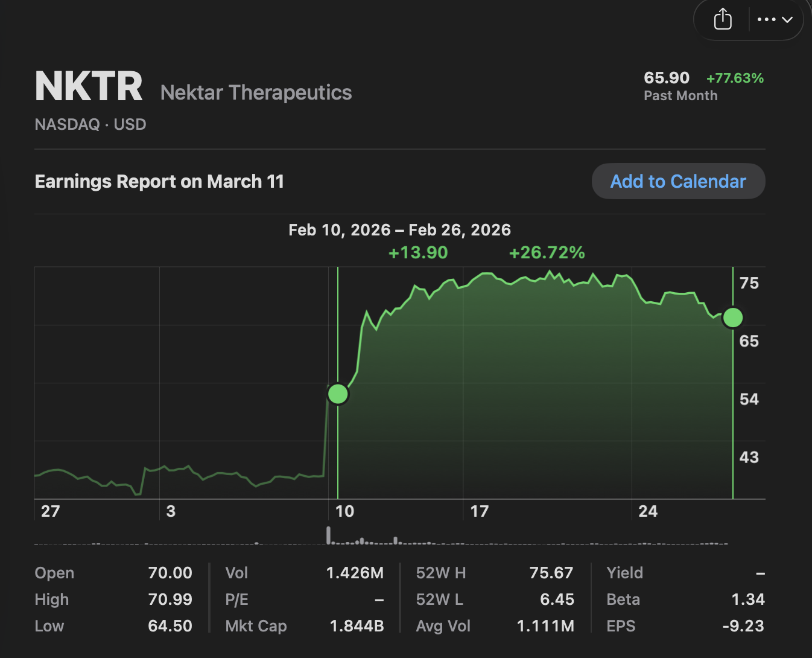812x658 pixels.
Task: Click the High value 70.99
Action: (x=170, y=599)
